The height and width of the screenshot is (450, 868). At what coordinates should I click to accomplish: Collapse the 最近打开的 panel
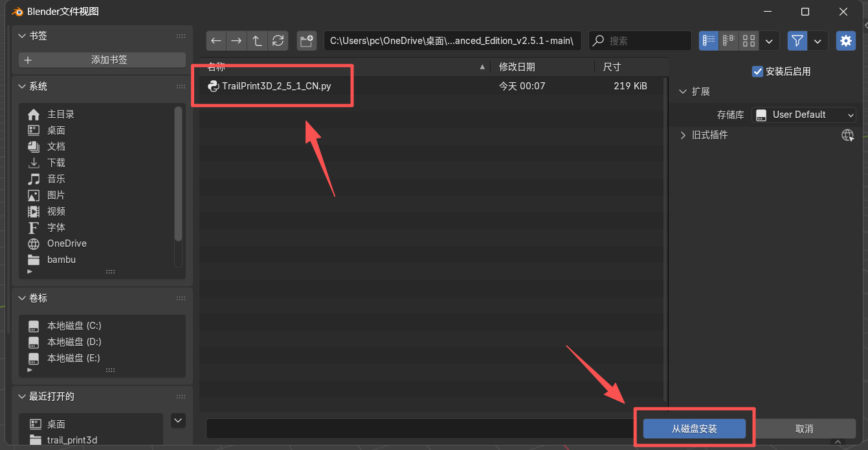[x=22, y=396]
